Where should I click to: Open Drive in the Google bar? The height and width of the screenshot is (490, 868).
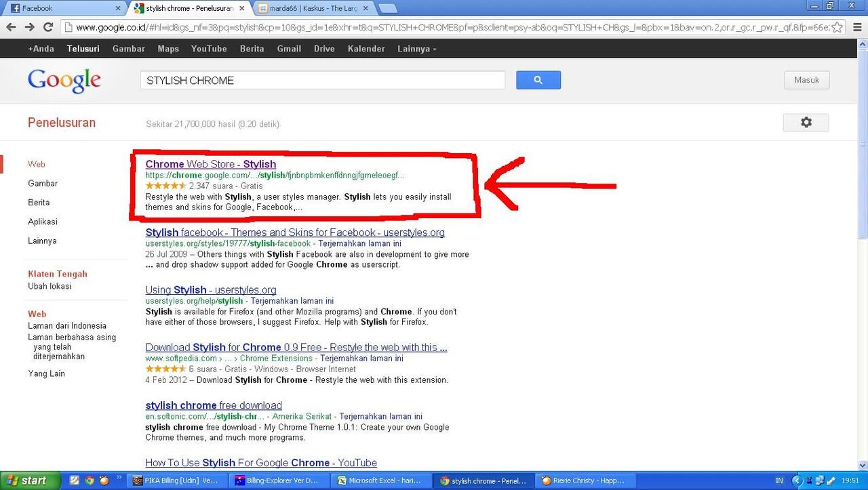[x=324, y=49]
